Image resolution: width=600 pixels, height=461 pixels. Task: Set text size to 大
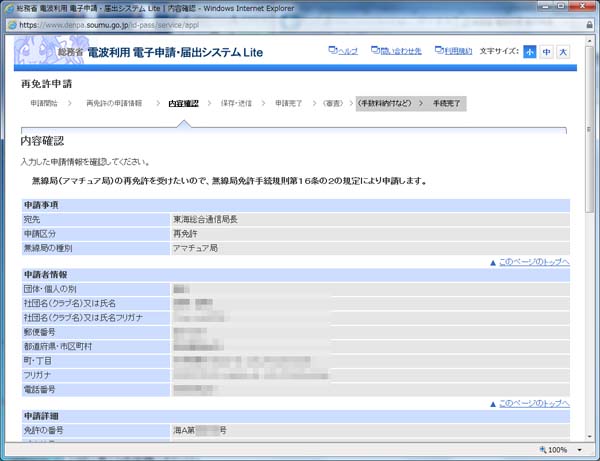click(x=563, y=52)
